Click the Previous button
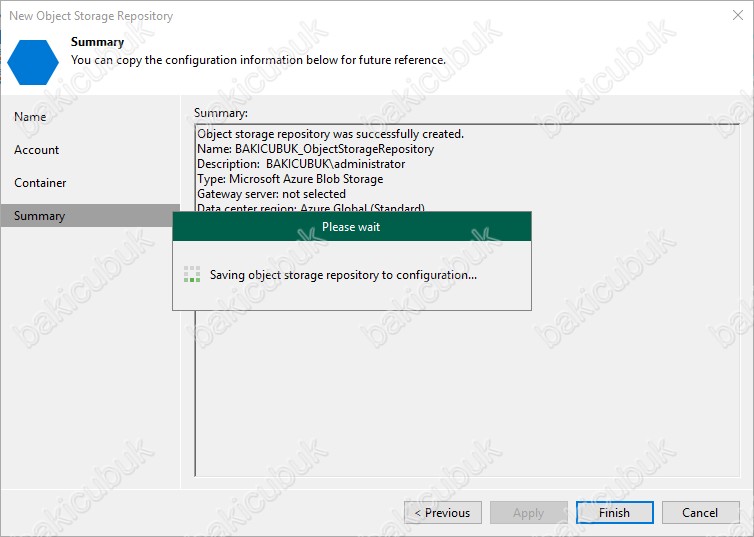754x537 pixels. [x=443, y=512]
